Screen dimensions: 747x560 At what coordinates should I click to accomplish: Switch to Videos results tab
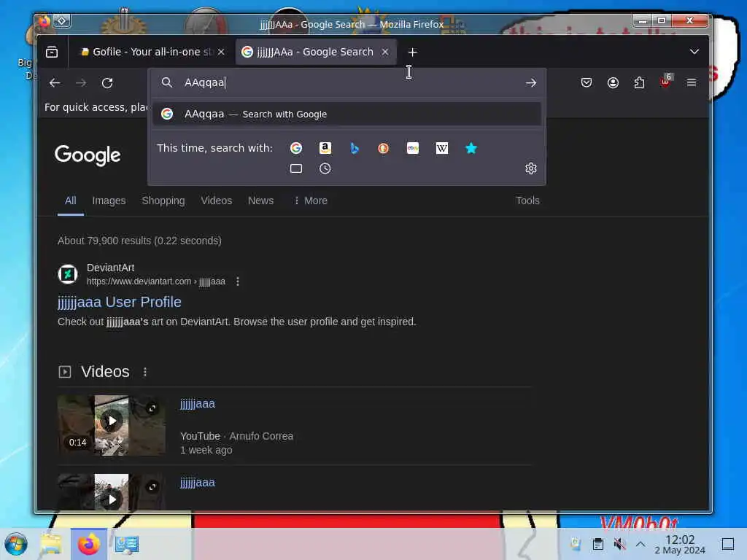216,201
